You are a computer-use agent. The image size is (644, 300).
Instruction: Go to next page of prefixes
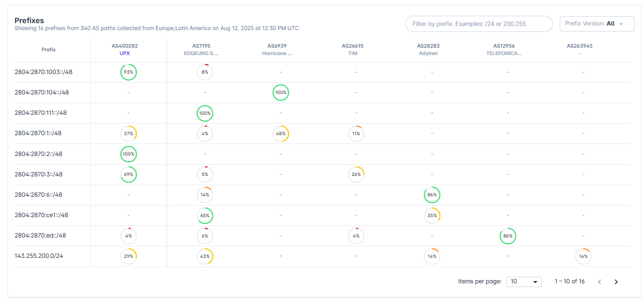pos(616,281)
